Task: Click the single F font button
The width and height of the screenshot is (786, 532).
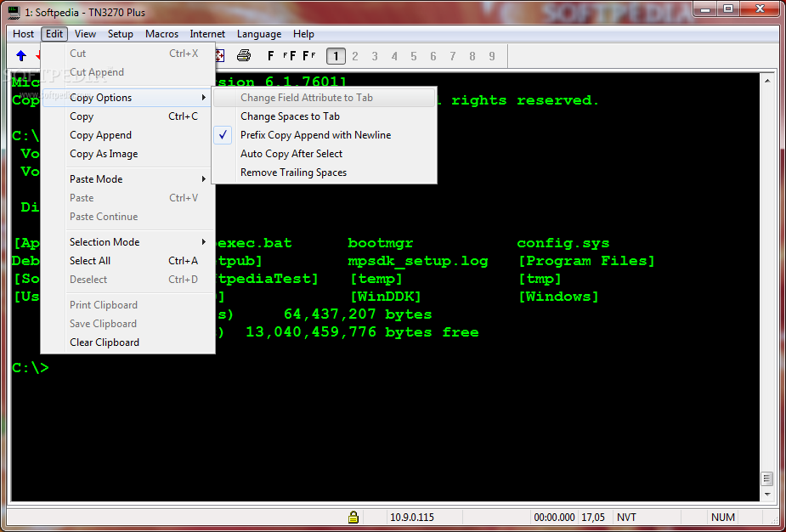Action: coord(271,55)
